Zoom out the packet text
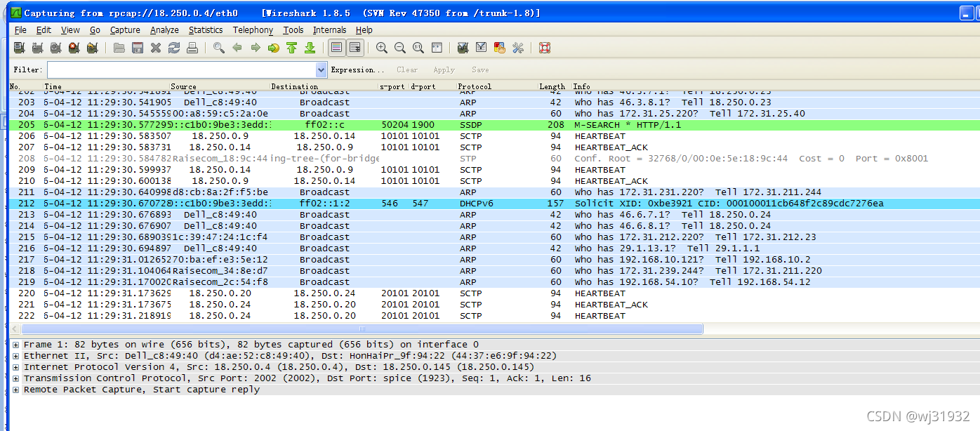The width and height of the screenshot is (980, 431). pyautogui.click(x=400, y=48)
